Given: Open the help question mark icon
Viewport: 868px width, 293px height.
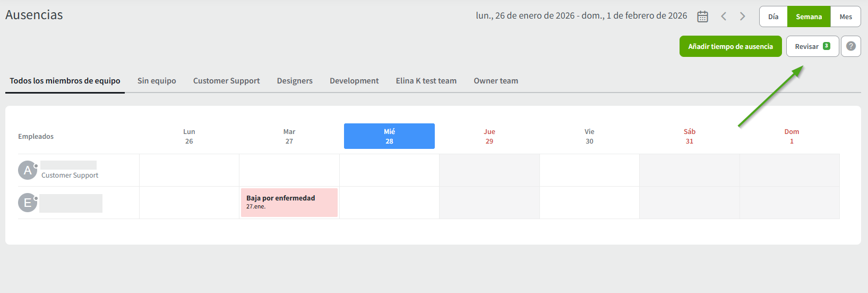Looking at the screenshot, I should [x=850, y=46].
